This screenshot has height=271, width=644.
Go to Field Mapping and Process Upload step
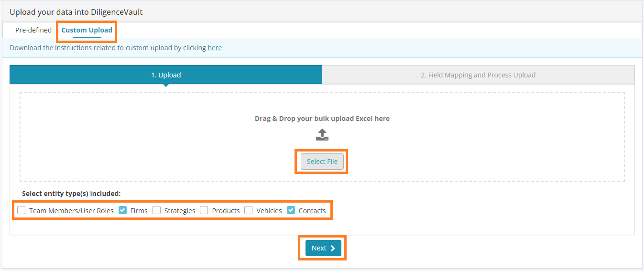(x=478, y=75)
